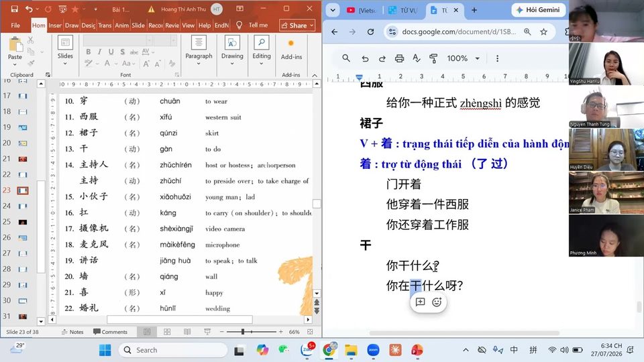Switch to the Draw ribbon tab

(72, 25)
